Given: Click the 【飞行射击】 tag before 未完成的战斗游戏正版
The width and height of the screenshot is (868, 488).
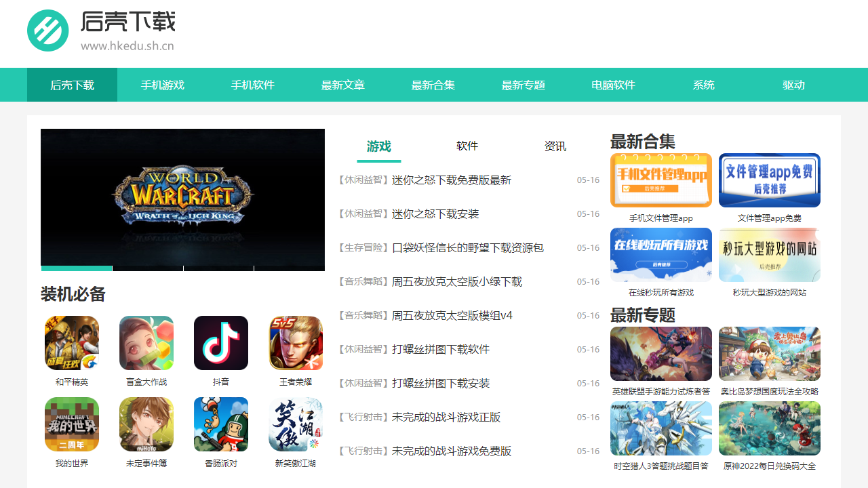Looking at the screenshot, I should [x=363, y=418].
